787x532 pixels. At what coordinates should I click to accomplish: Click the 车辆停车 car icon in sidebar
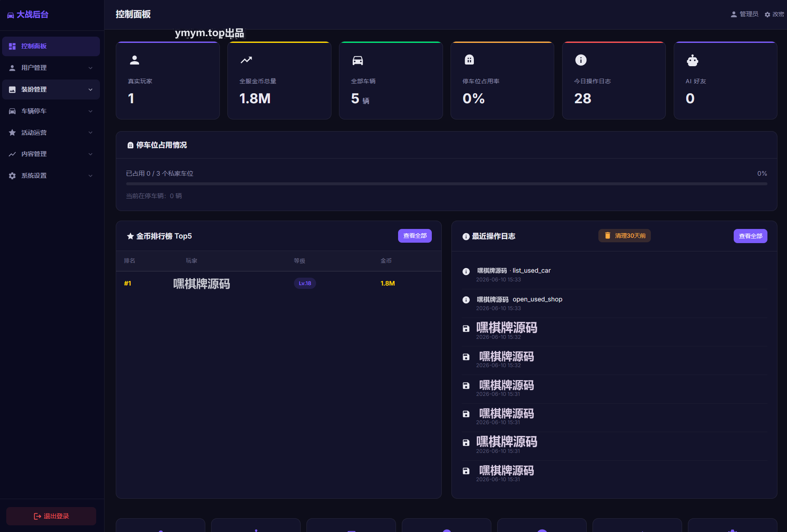click(x=12, y=111)
